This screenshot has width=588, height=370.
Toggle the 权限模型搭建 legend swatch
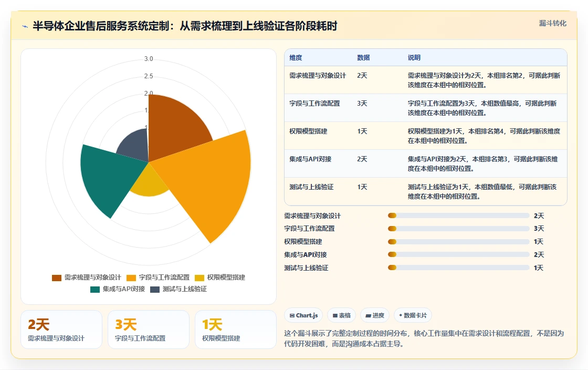pos(199,277)
